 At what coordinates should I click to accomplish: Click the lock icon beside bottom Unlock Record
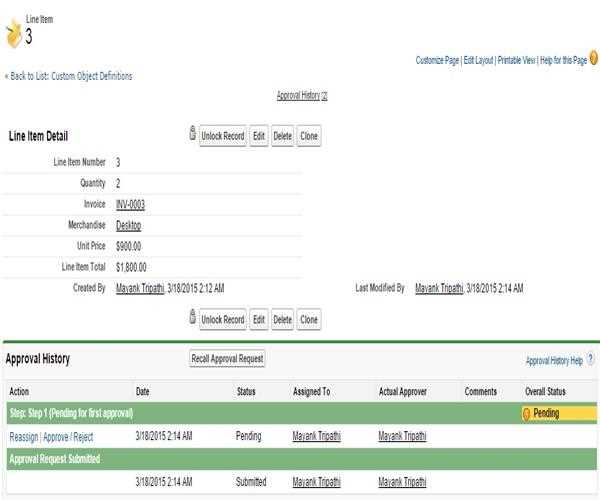pos(192,318)
